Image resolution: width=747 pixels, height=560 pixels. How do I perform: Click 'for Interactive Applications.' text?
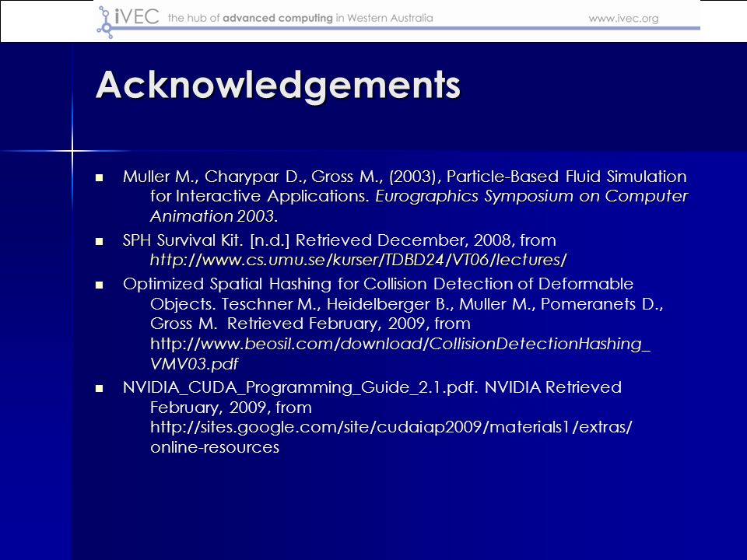[x=260, y=196]
